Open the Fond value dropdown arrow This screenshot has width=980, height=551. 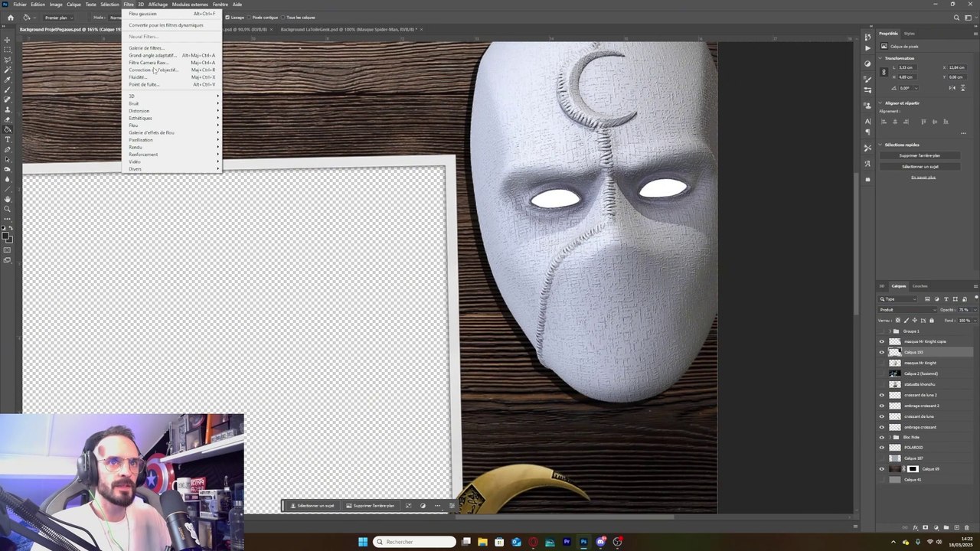click(975, 321)
